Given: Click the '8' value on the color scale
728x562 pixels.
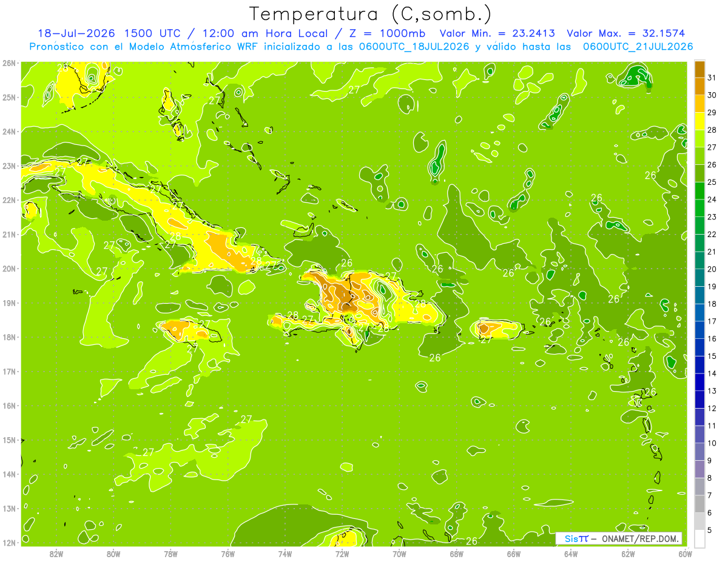Looking at the screenshot, I should (x=709, y=478).
